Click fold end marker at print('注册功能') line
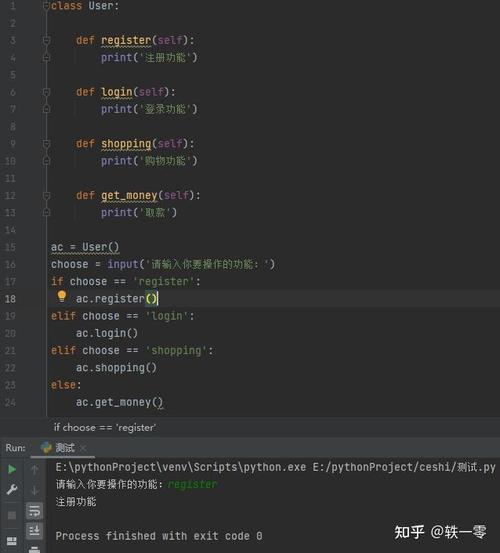The image size is (500, 553). point(46,57)
